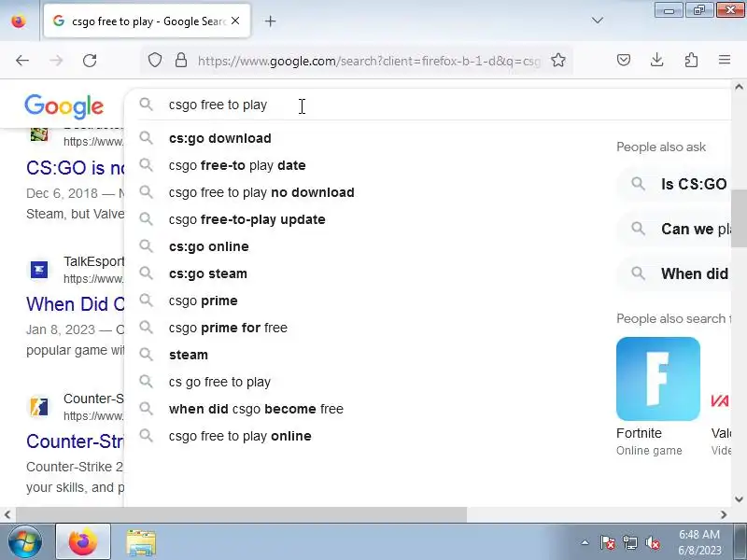Screen dimensions: 747x560
Task: Click the Firefox icon at left of tab strip
Action: point(19,21)
